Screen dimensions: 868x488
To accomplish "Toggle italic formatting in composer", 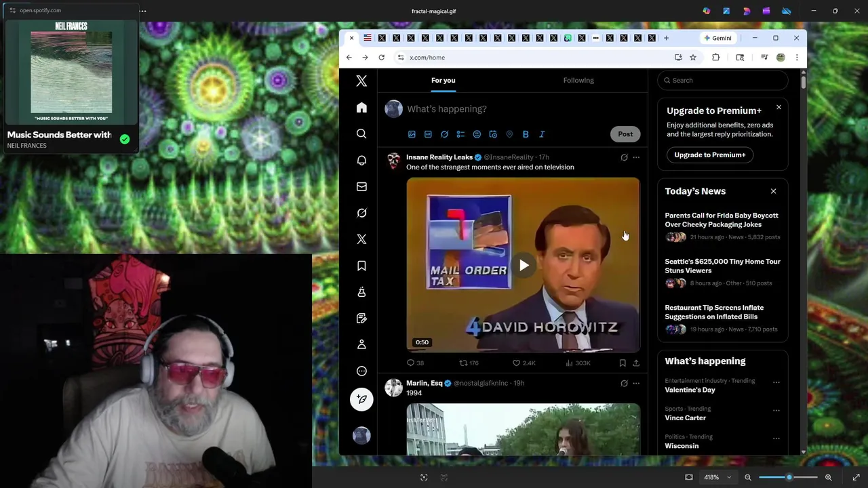I will [542, 134].
